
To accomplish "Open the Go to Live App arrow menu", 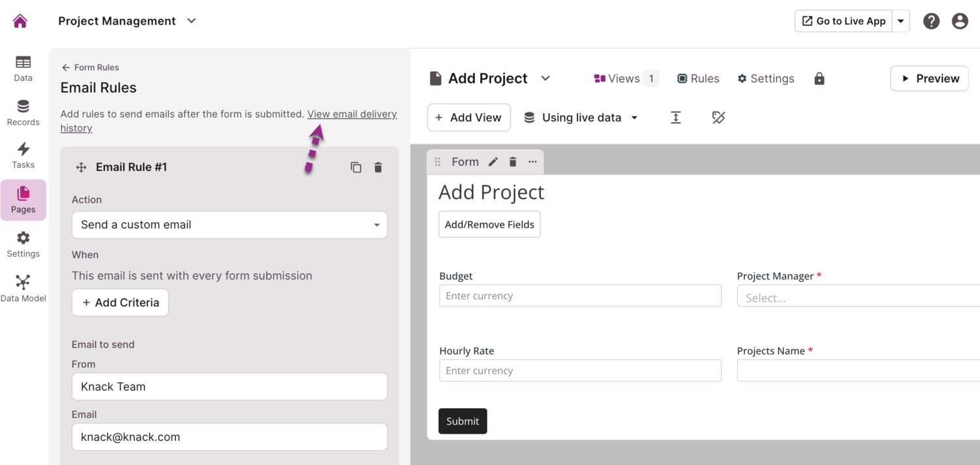I will click(x=901, y=21).
